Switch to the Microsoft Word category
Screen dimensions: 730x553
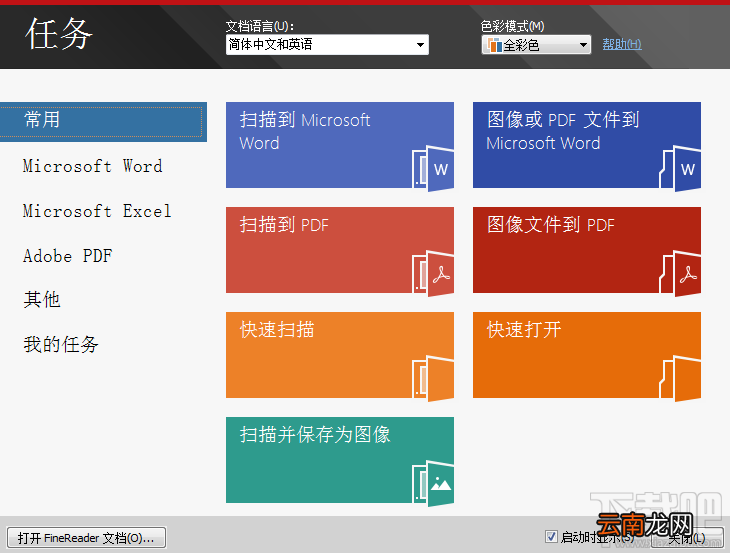[93, 166]
